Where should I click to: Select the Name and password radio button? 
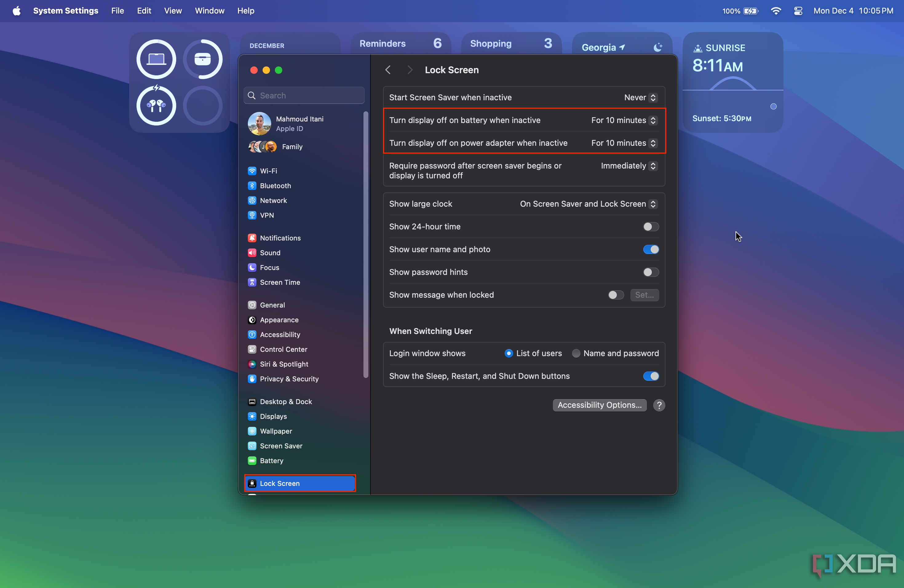(576, 353)
